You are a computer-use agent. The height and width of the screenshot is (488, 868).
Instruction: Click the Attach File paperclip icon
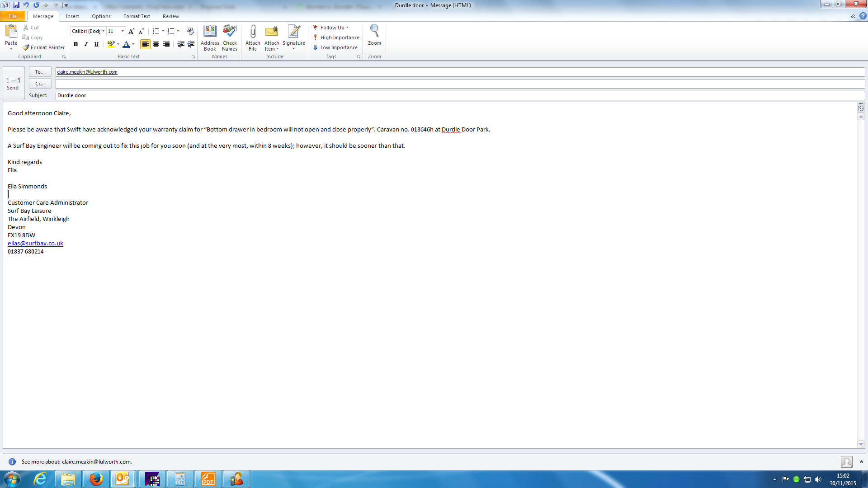tap(253, 32)
